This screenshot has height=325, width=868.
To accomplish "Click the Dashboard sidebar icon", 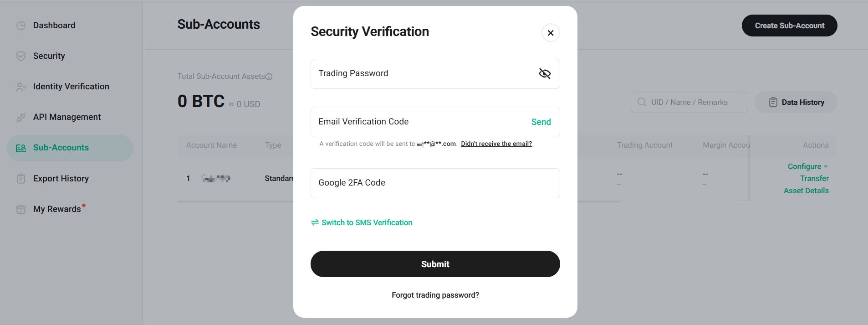I will point(21,26).
